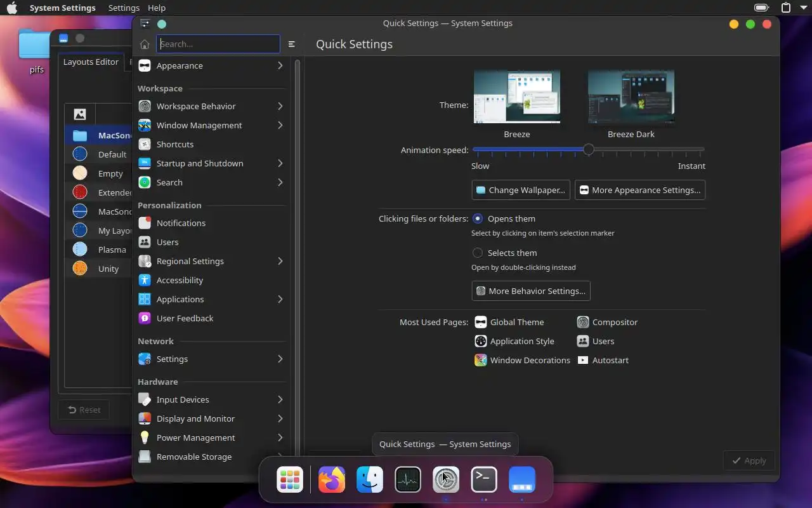Expand the Input Devices arrow
Viewport: 812px width, 508px height.
[280, 399]
